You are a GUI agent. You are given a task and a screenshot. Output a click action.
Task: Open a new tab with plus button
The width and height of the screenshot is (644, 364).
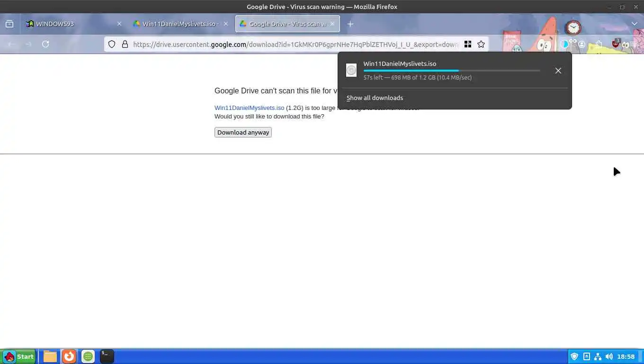tap(350, 24)
